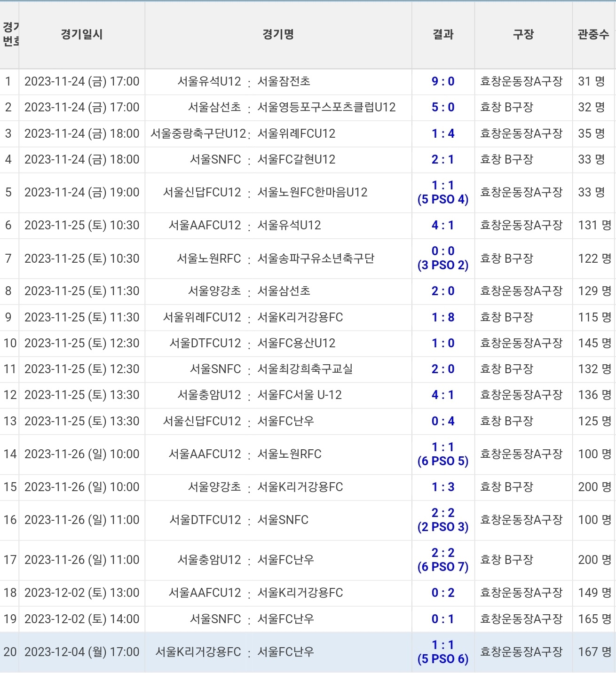Click the 결과 column header

pos(443,34)
